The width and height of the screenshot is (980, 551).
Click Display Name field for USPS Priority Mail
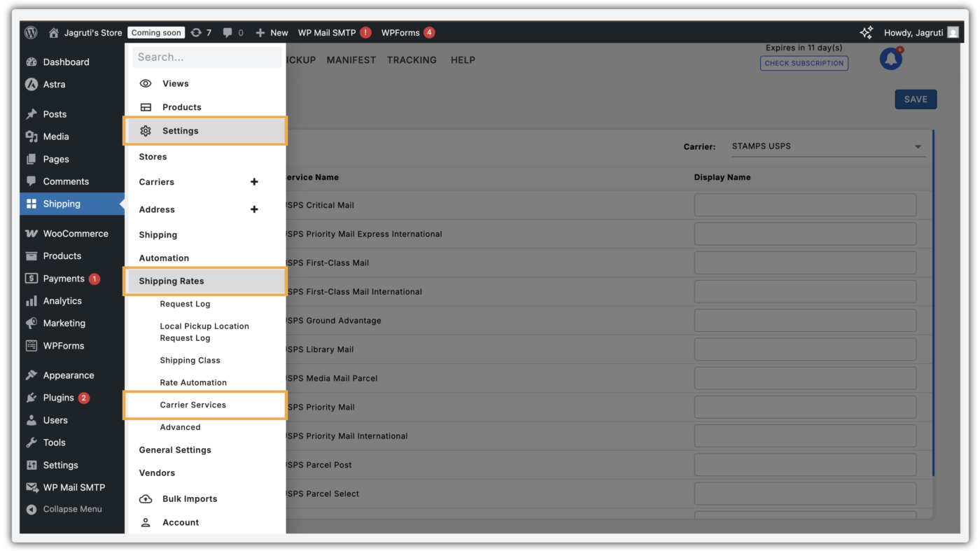pyautogui.click(x=805, y=407)
